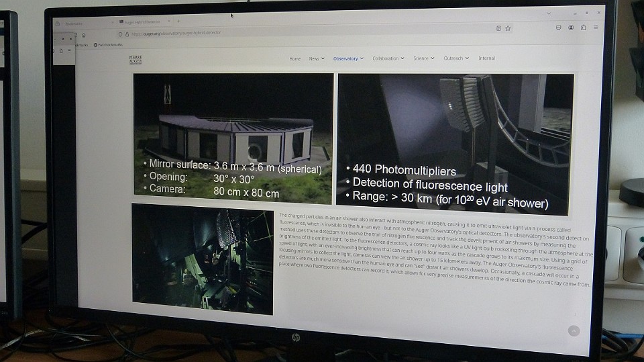Open the Pocket save icon
The width and height of the screenshot is (644, 362).
[x=558, y=28]
